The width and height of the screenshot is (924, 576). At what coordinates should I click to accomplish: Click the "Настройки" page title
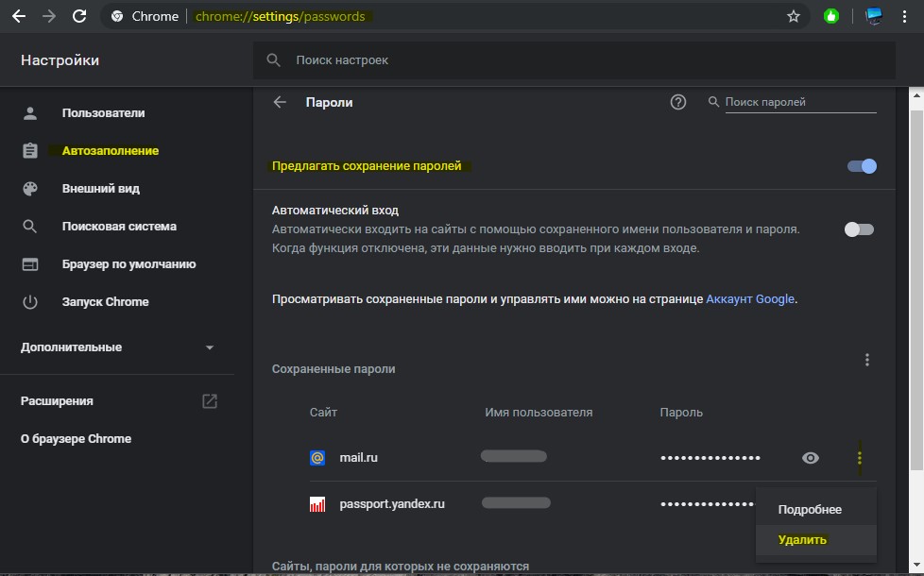(x=60, y=60)
